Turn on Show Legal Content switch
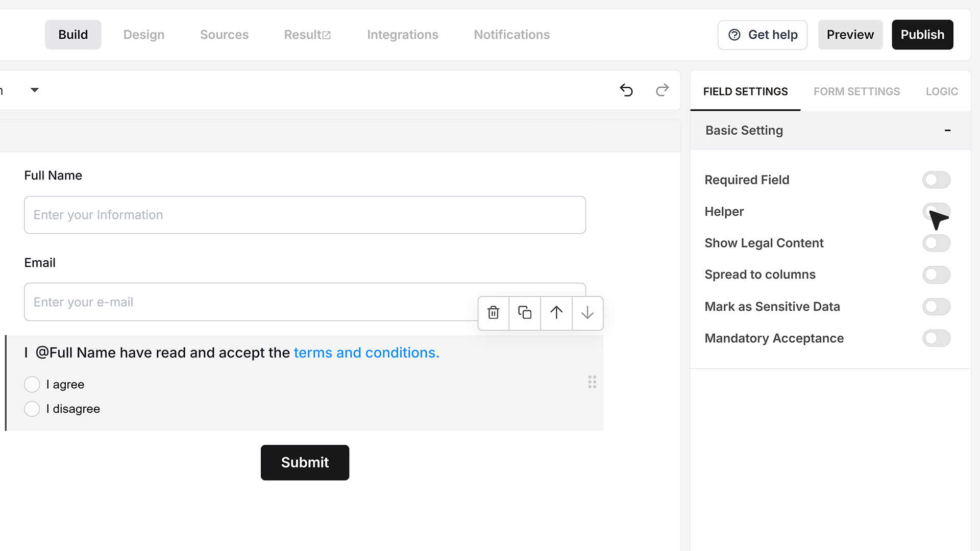980x551 pixels. click(x=936, y=243)
